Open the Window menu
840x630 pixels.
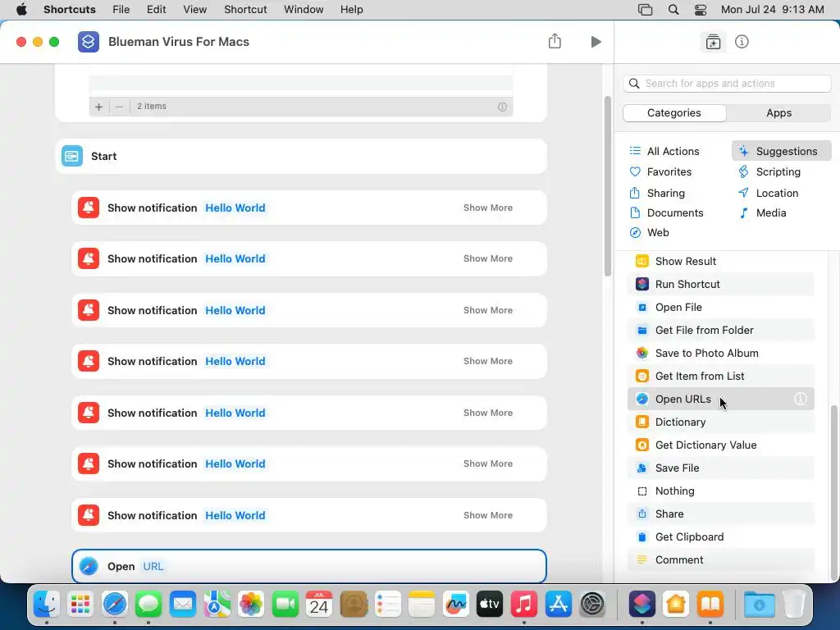click(x=304, y=10)
